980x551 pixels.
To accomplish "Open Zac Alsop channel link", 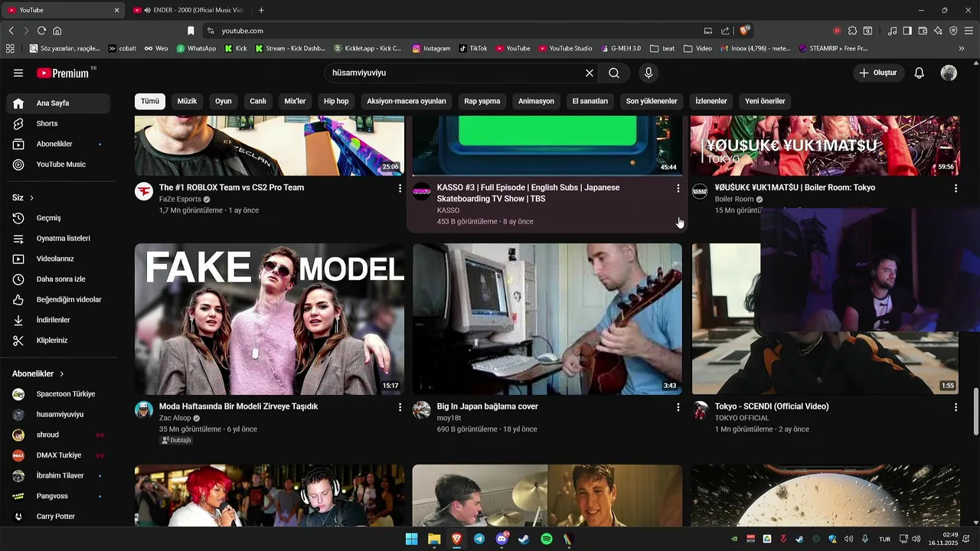I will [175, 419].
